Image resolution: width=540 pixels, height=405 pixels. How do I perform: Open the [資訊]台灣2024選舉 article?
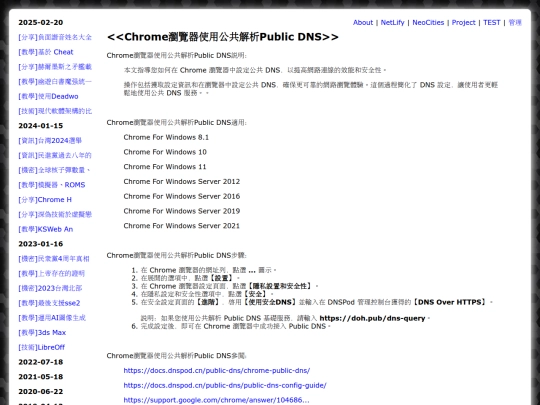coord(50,141)
